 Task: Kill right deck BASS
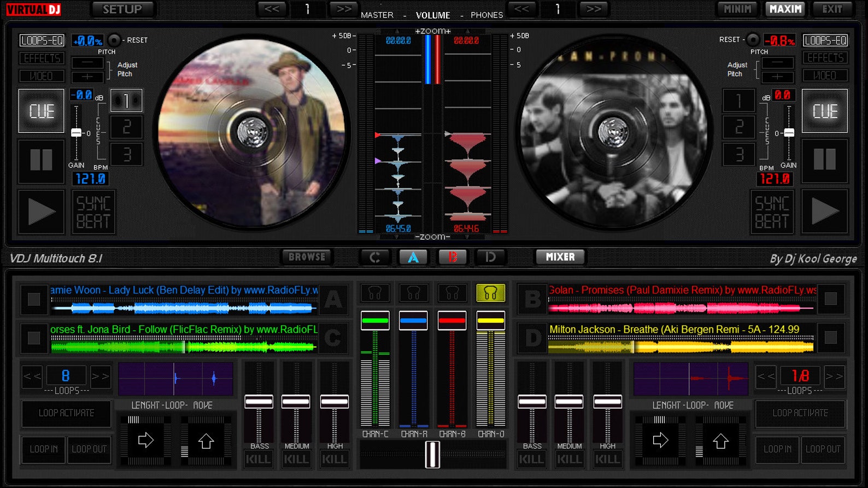pyautogui.click(x=531, y=460)
